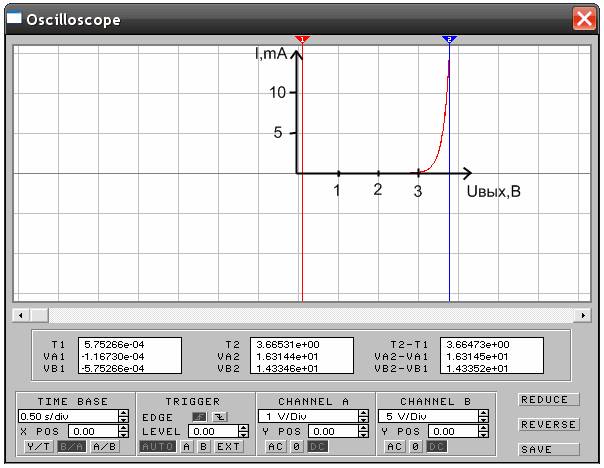Click the horizontal scrollbar right arrow
604x468 pixels.
(x=584, y=315)
